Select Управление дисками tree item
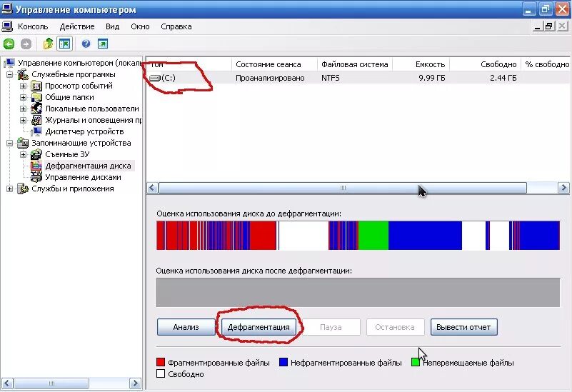The height and width of the screenshot is (392, 572). 83,177
